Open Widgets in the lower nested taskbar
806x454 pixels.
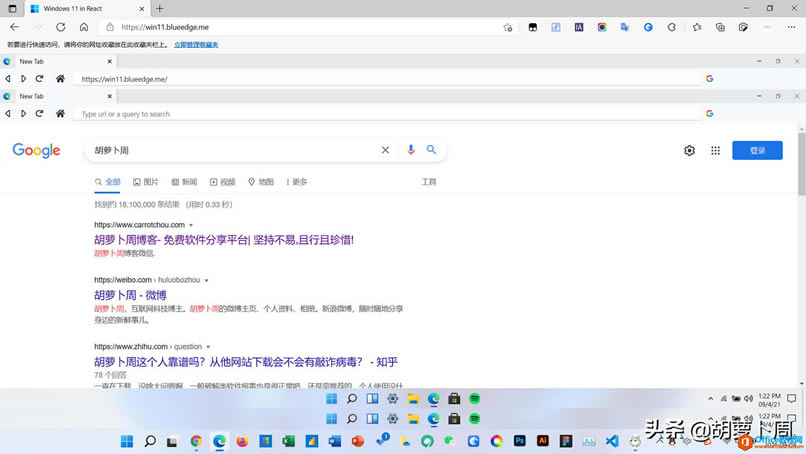372,419
